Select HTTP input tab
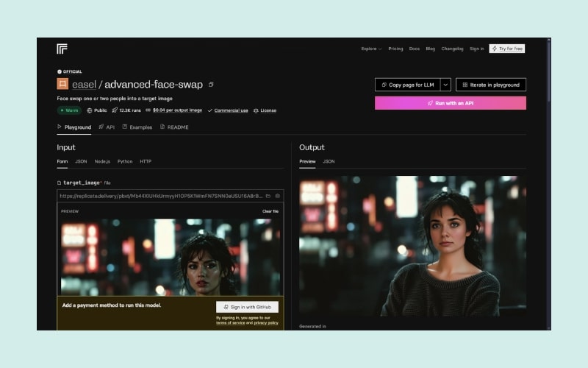Image resolution: width=588 pixels, height=368 pixels. 146,161
